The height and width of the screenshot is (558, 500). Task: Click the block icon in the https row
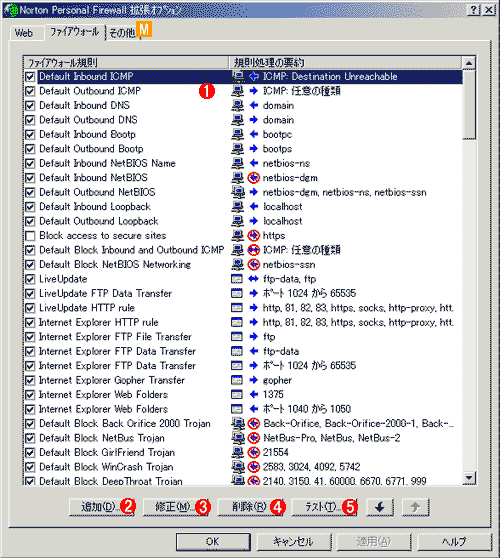coord(253,235)
